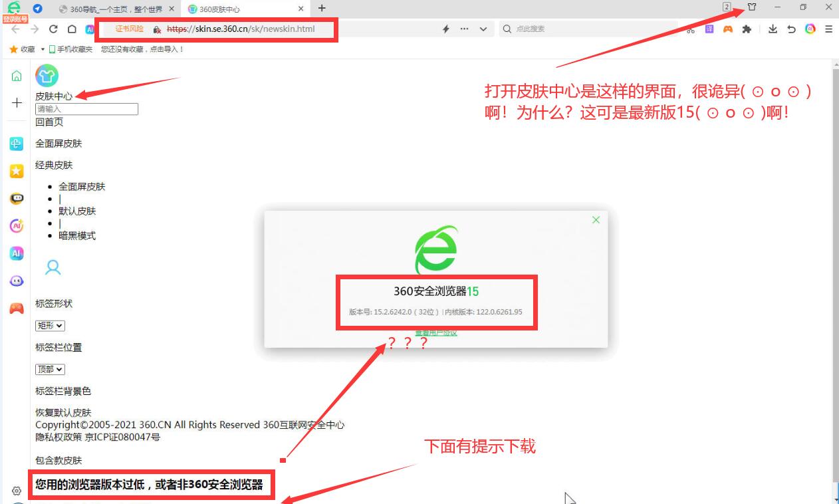Click the scissors screenshot icon
839x504 pixels.
[691, 29]
